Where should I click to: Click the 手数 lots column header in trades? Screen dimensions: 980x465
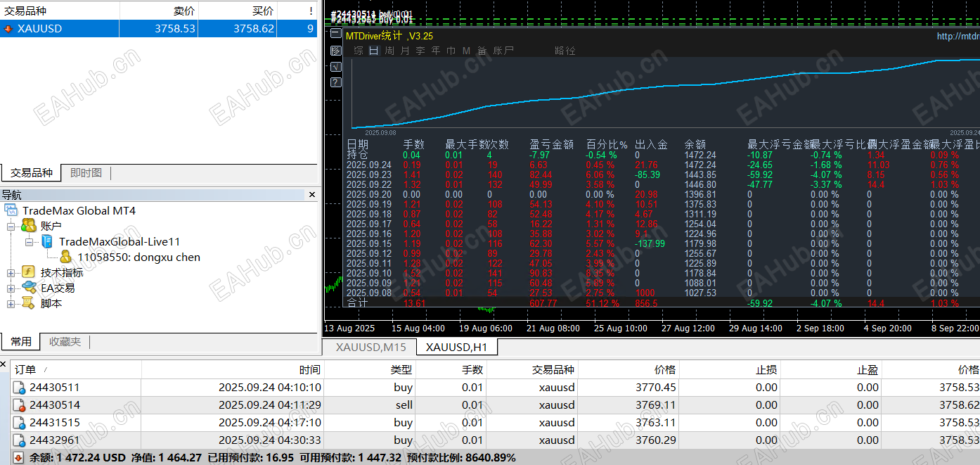[x=472, y=369]
